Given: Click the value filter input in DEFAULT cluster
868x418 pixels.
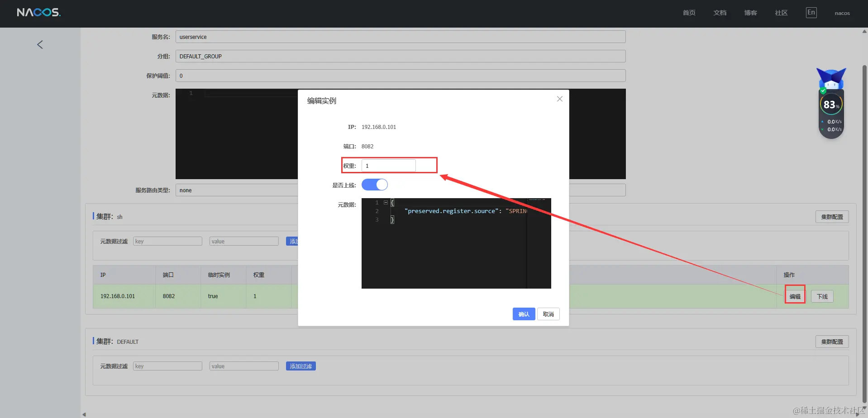Looking at the screenshot, I should [x=244, y=366].
